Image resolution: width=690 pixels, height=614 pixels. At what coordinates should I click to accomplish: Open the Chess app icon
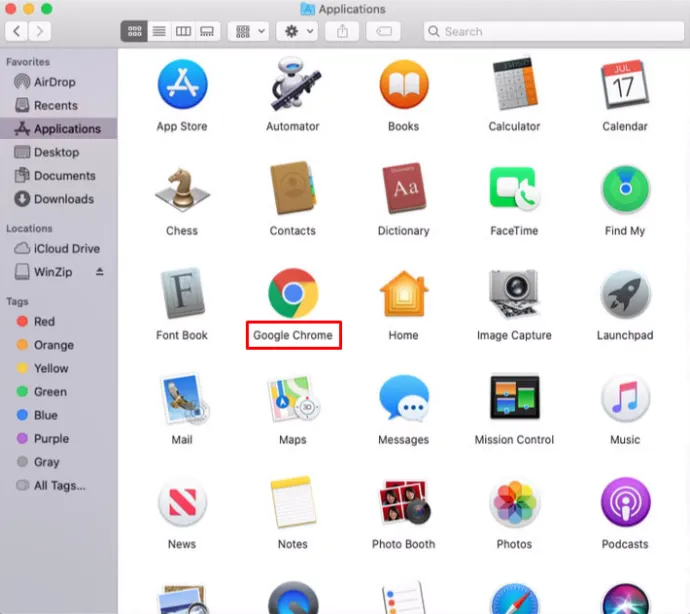pyautogui.click(x=182, y=188)
